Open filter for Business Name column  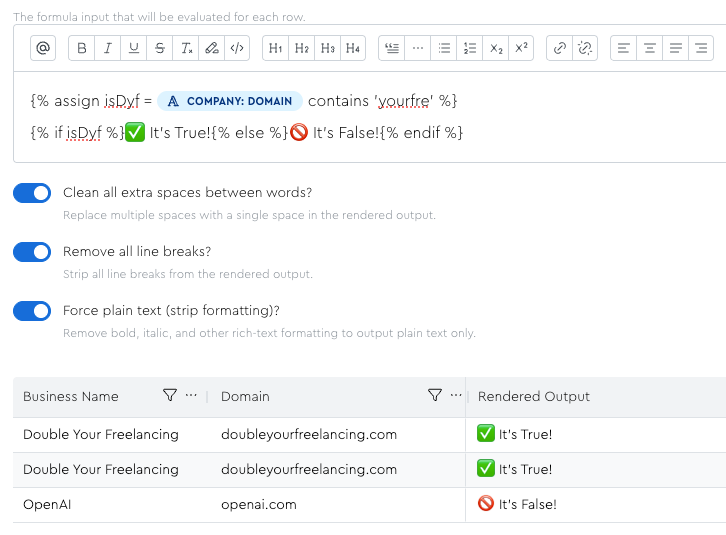[x=170, y=396]
